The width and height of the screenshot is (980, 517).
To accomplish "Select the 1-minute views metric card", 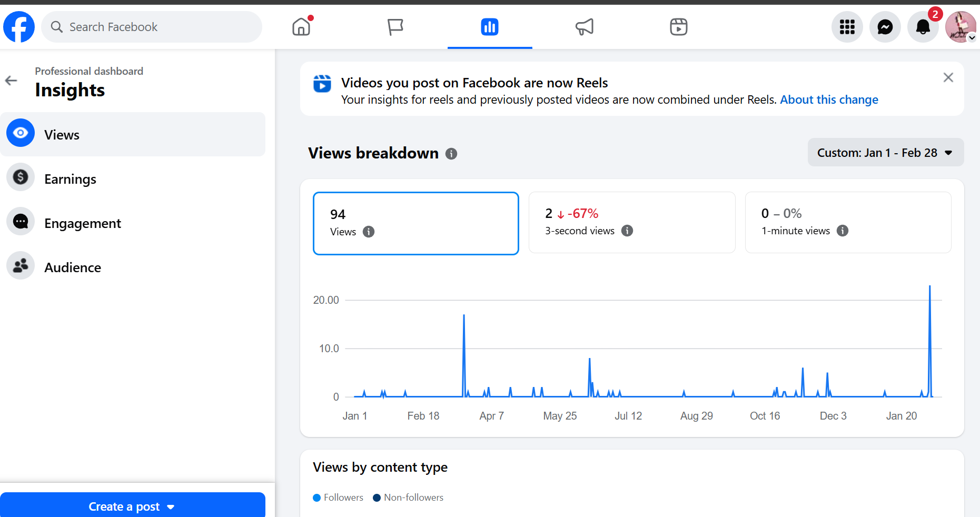I will (848, 222).
